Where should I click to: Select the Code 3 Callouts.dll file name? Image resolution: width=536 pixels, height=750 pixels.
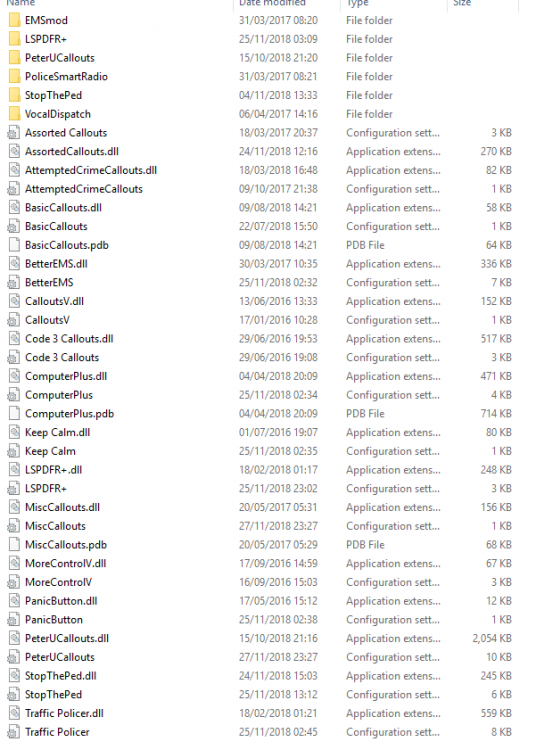click(x=69, y=339)
